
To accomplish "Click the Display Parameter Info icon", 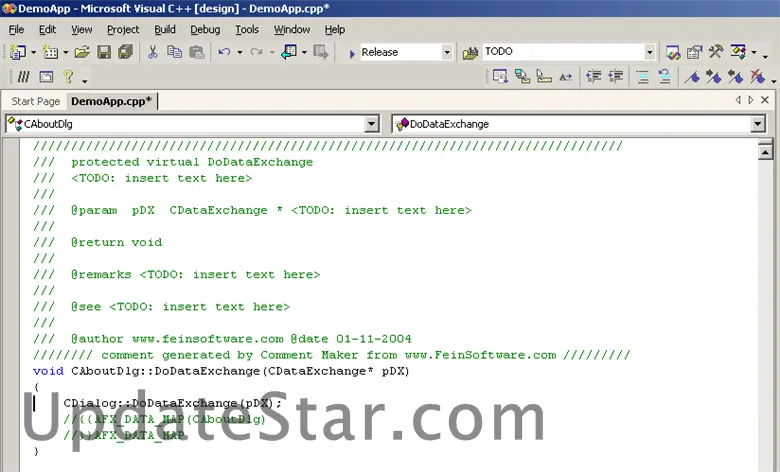I will click(x=522, y=76).
